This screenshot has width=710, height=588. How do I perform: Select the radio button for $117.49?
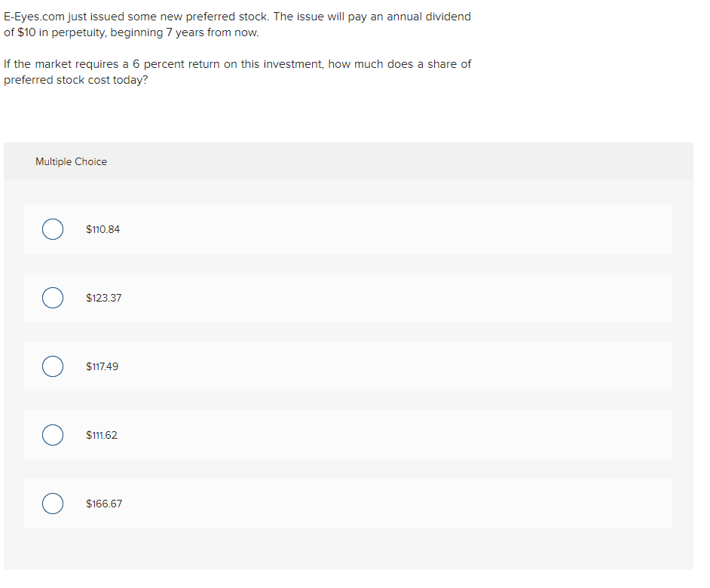coord(52,366)
